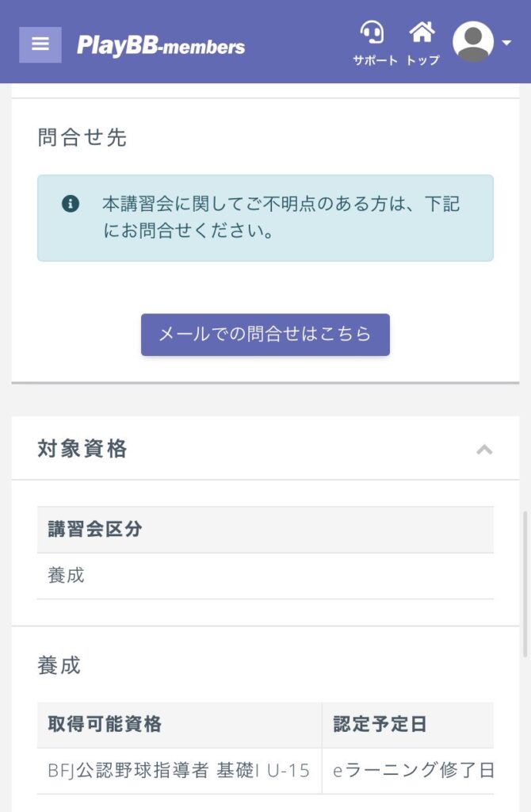Click the トップ label in header

click(422, 60)
